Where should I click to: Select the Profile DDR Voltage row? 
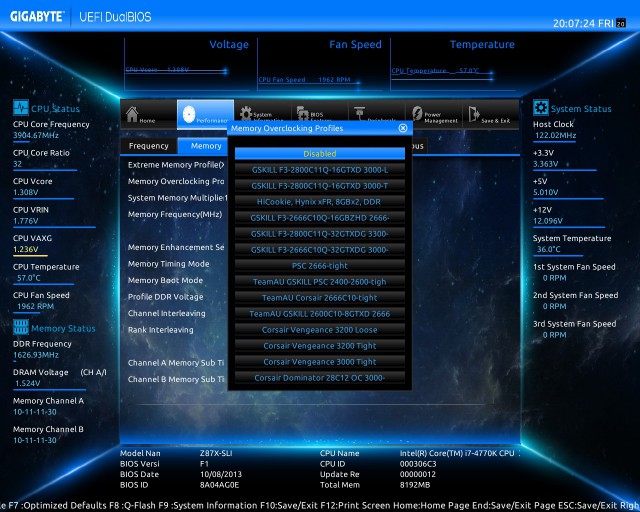165,297
